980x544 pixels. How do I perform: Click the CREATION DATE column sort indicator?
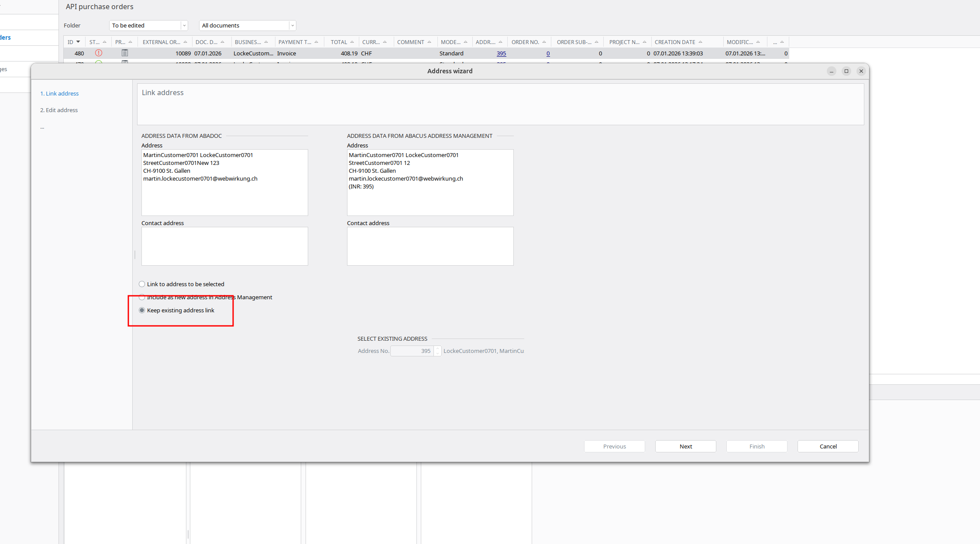[700, 42]
